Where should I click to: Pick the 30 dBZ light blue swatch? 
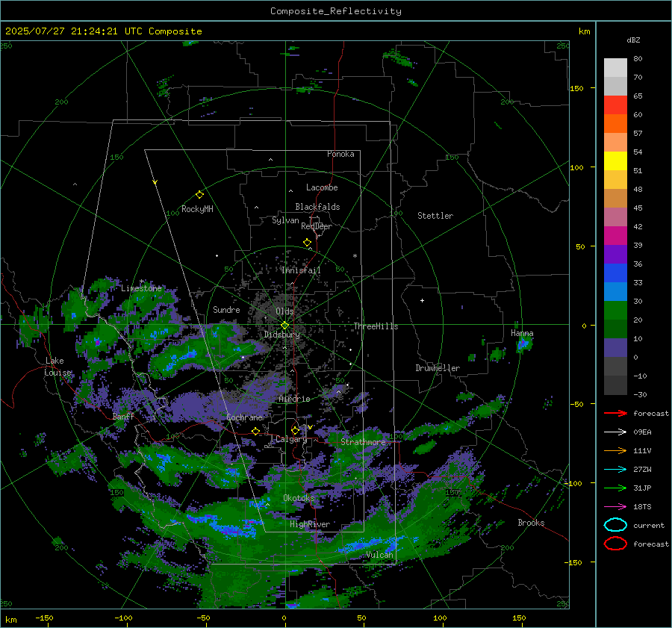tap(615, 291)
